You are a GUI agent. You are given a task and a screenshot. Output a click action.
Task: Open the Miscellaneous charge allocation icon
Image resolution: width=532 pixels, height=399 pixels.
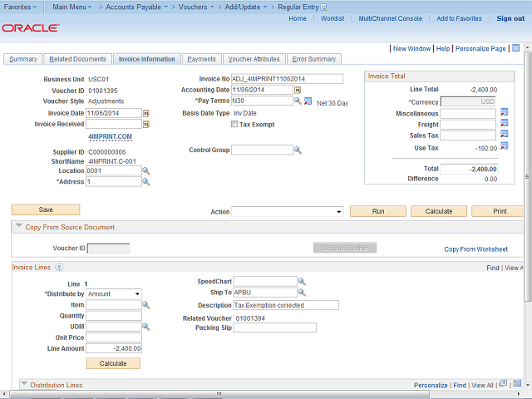pyautogui.click(x=504, y=113)
